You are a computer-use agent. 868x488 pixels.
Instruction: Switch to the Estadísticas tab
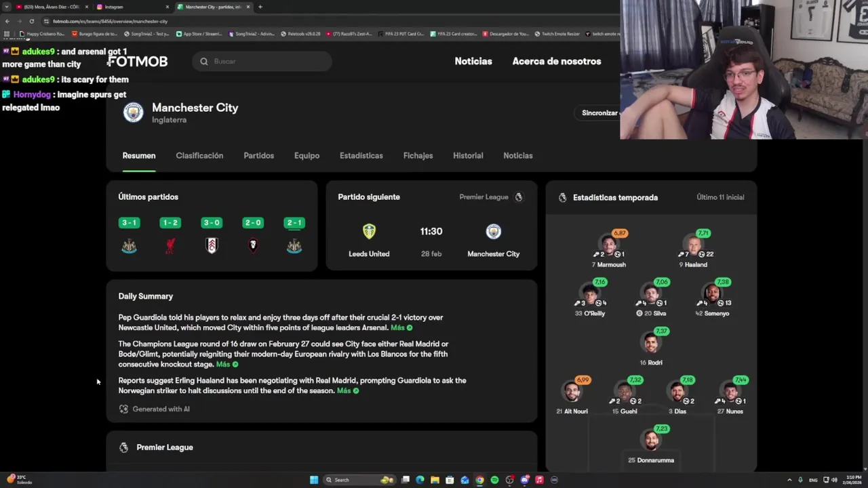click(361, 156)
